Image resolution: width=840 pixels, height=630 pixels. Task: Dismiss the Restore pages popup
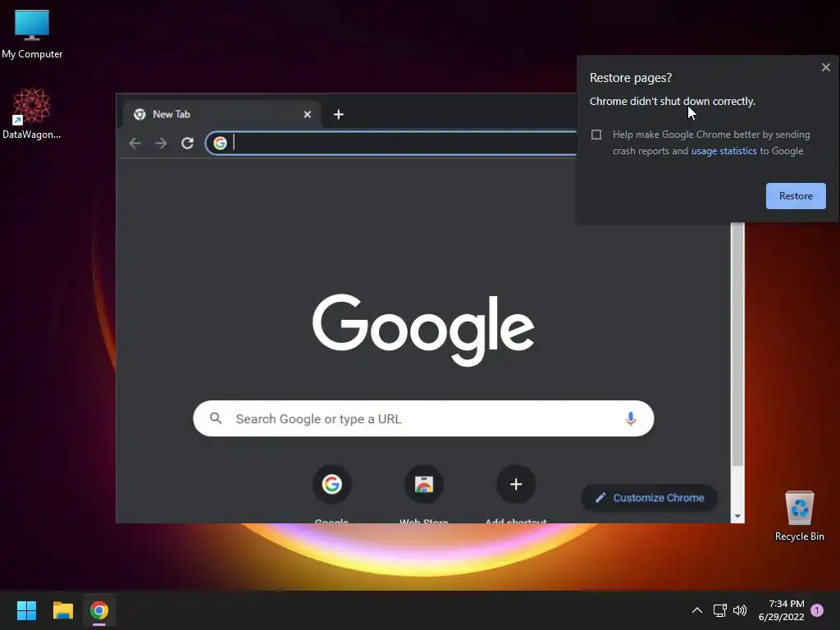pyautogui.click(x=825, y=67)
